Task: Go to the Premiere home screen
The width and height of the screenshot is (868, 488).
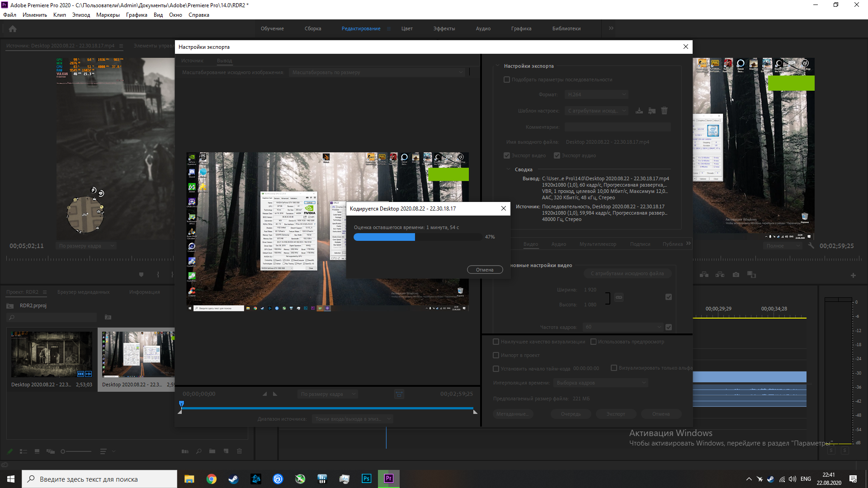Action: (13, 28)
